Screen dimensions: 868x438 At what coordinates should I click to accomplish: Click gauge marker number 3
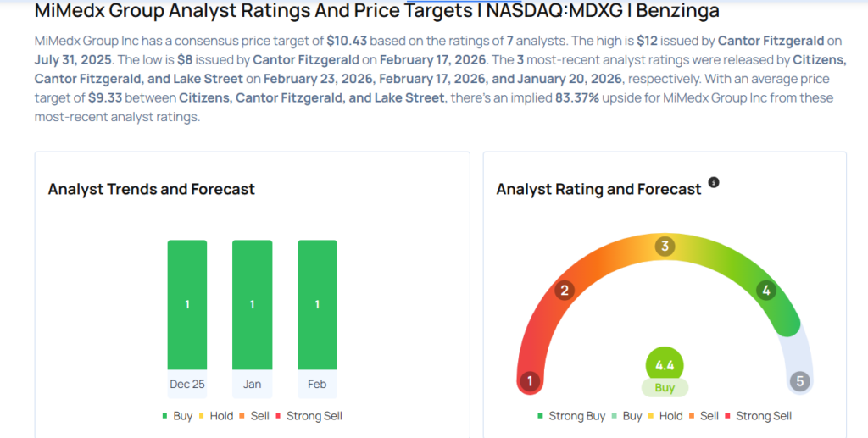coord(665,247)
